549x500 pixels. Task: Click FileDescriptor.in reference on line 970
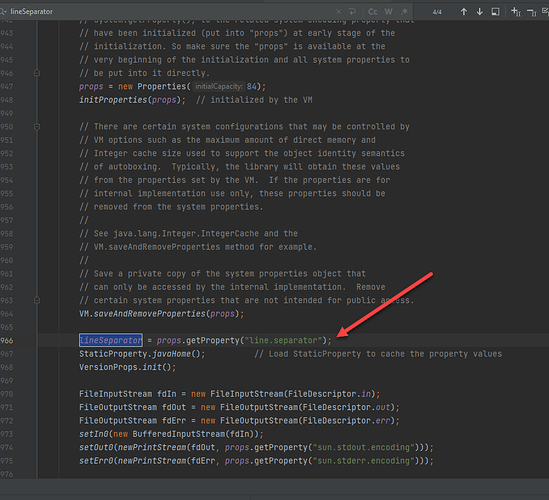pos(329,394)
